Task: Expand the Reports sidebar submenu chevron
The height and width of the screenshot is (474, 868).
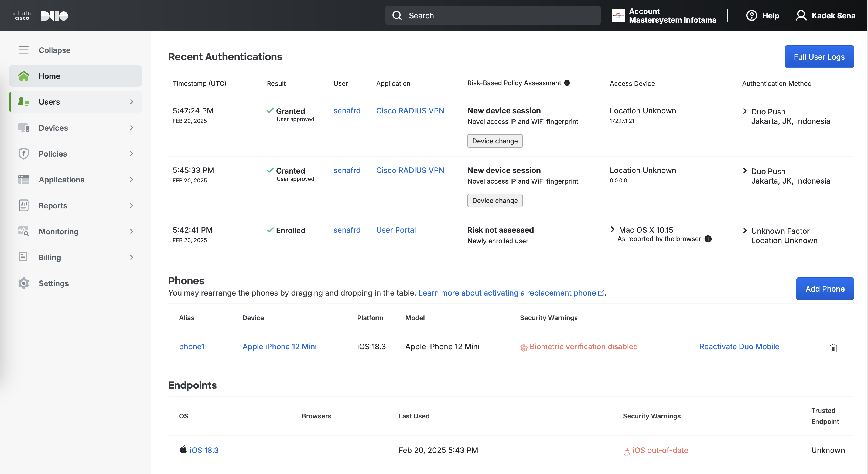Action: tap(131, 205)
